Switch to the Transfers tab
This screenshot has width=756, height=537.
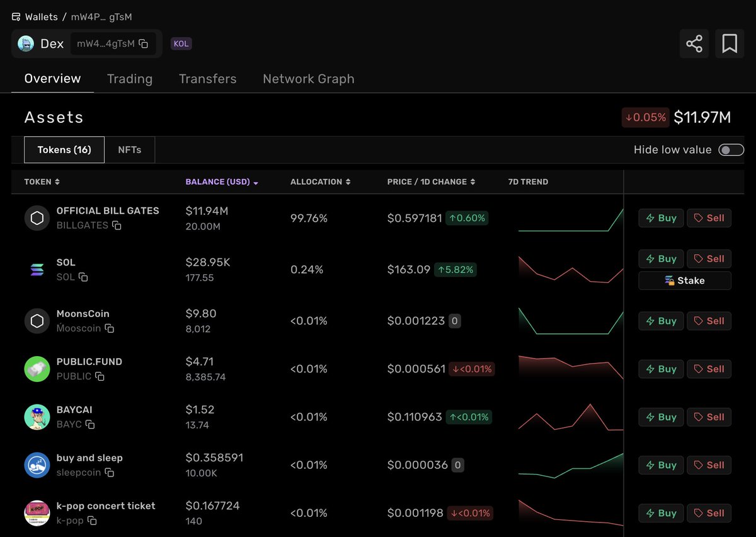pos(208,79)
